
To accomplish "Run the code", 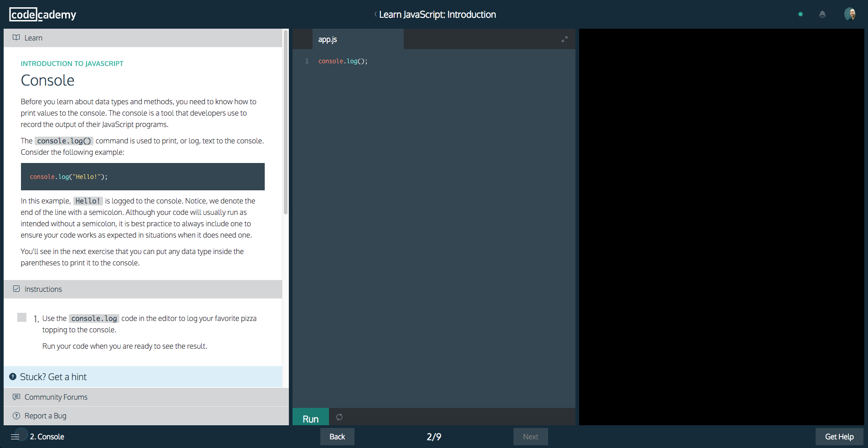I will click(x=311, y=417).
